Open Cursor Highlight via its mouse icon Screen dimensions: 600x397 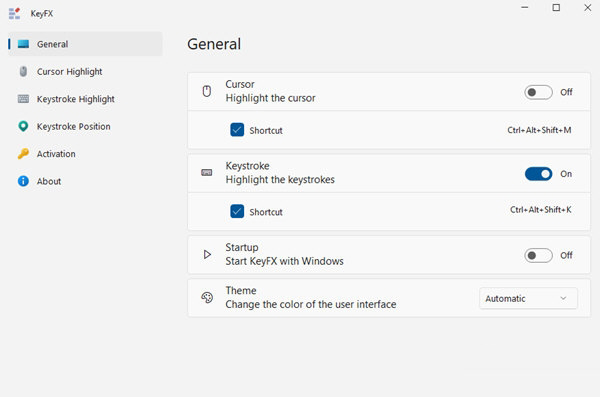click(23, 72)
